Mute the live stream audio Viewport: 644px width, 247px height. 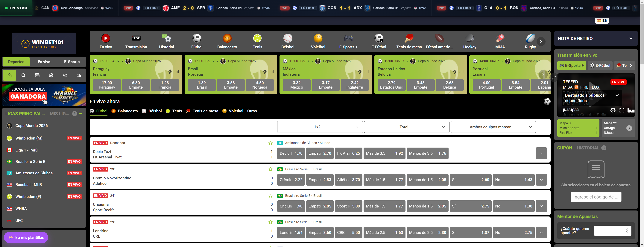[x=573, y=110]
